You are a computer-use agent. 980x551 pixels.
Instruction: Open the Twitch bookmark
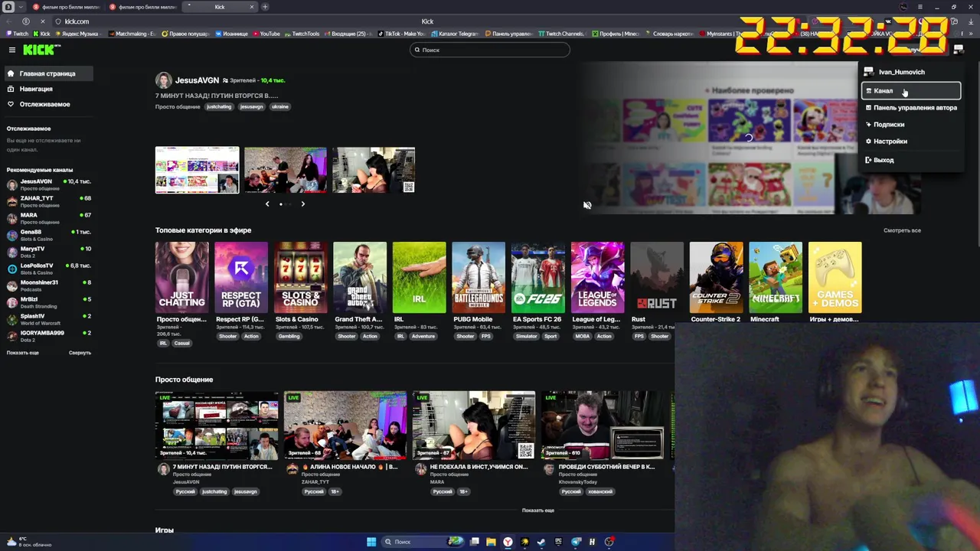point(17,34)
